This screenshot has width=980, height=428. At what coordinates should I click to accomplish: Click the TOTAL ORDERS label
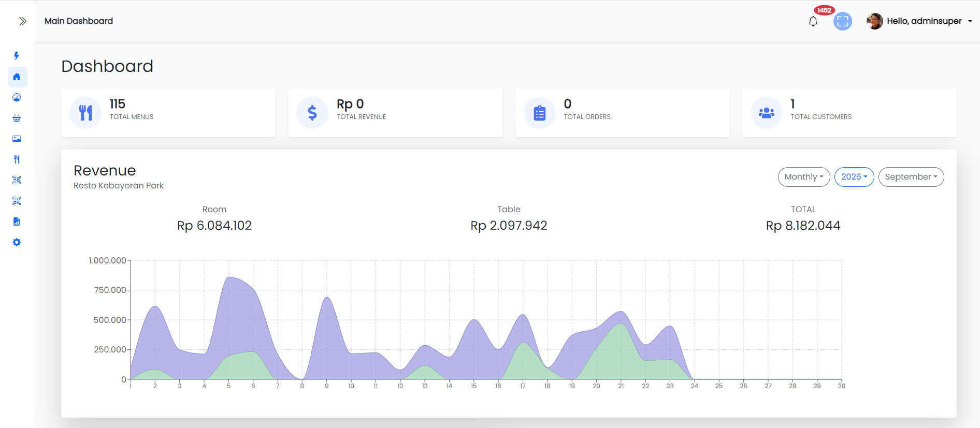(587, 117)
